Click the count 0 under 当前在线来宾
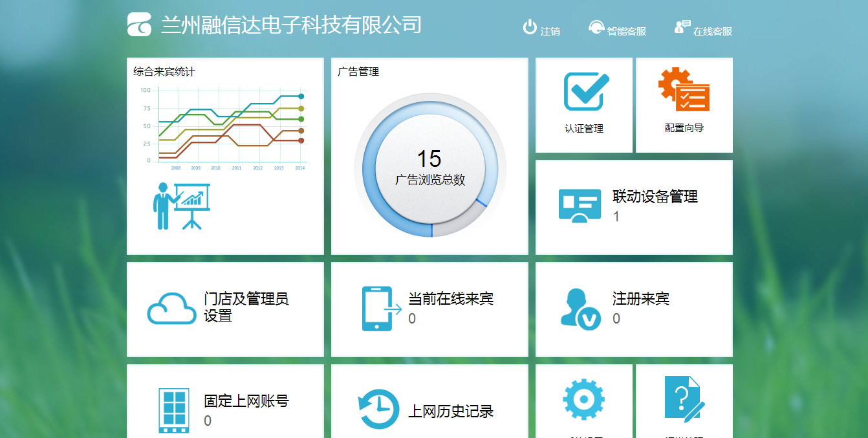Screen dimensions: 868x438 click(x=412, y=319)
